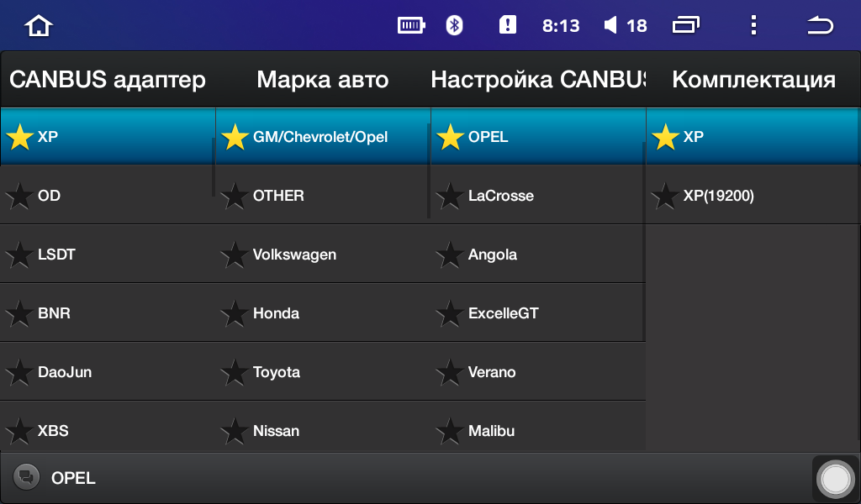The width and height of the screenshot is (861, 504).
Task: Select Honda car brand
Action: click(323, 312)
